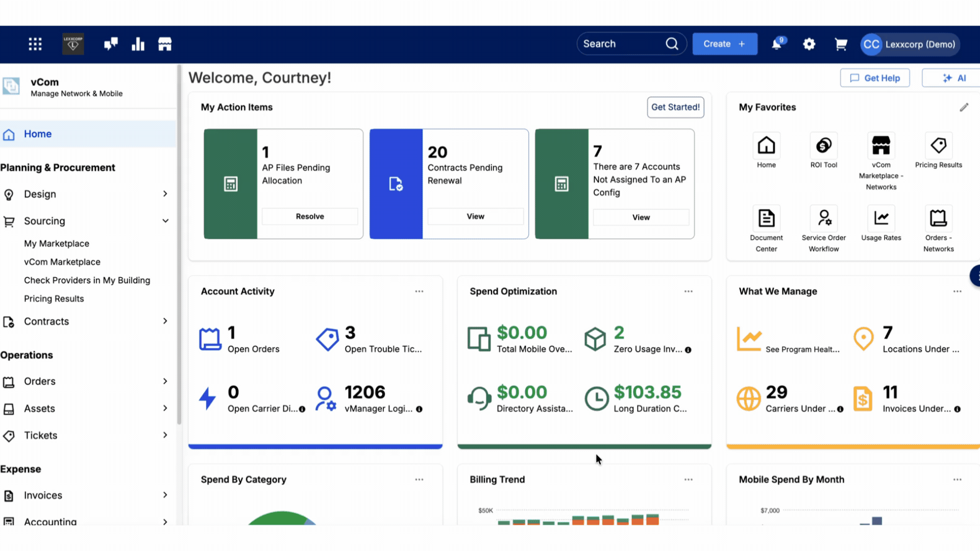Open Document Center favorite icon

pos(766,218)
